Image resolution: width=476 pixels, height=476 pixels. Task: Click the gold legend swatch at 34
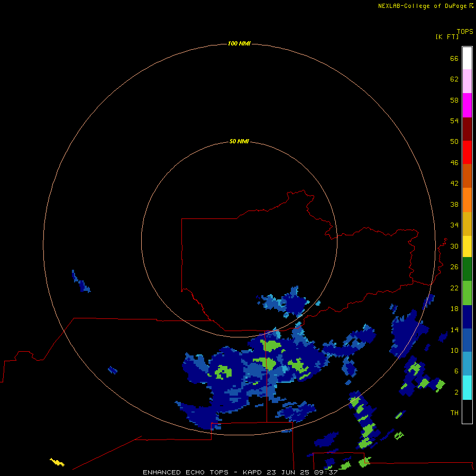coord(467,224)
